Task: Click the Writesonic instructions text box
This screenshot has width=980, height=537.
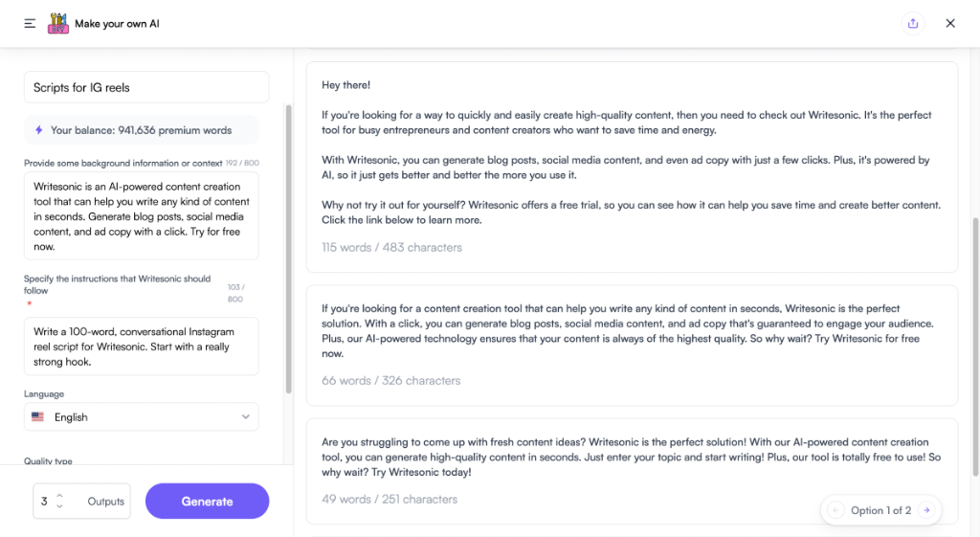Action: coord(142,347)
